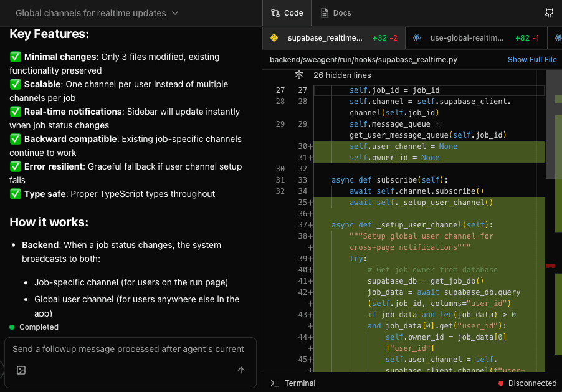The height and width of the screenshot is (392, 562).
Task: Click the 'Job-specific channel' bullet text
Action: click(x=131, y=282)
